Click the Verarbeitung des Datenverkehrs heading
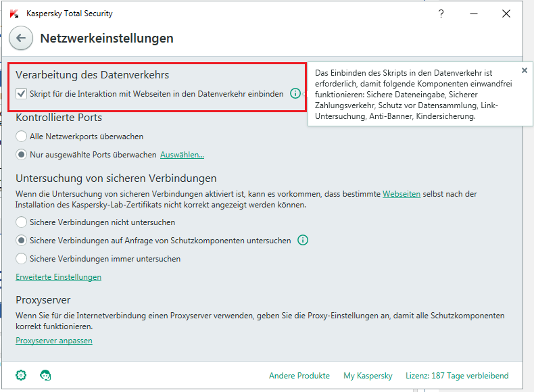Viewport: 534px width, 392px height. [93, 75]
